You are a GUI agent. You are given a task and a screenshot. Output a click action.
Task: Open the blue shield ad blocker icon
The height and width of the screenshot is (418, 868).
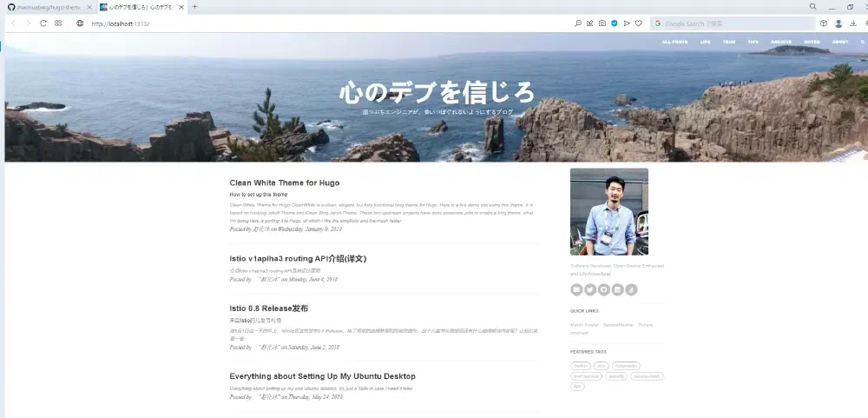click(615, 23)
